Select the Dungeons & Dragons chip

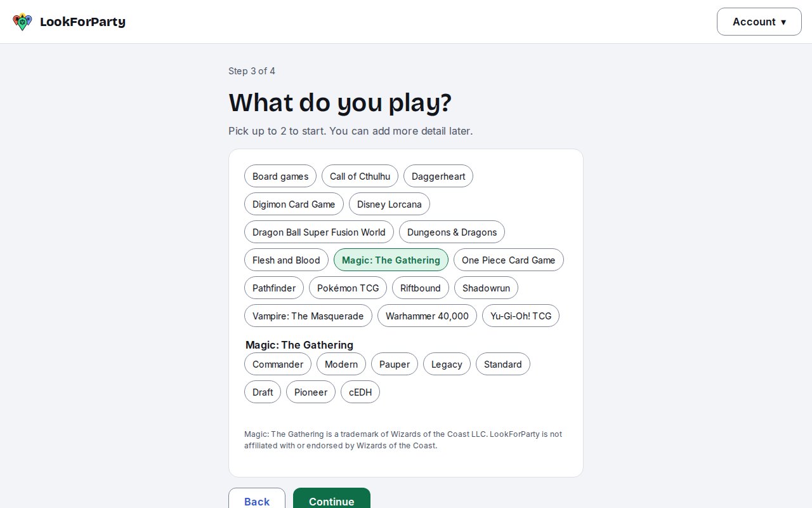[x=452, y=232]
